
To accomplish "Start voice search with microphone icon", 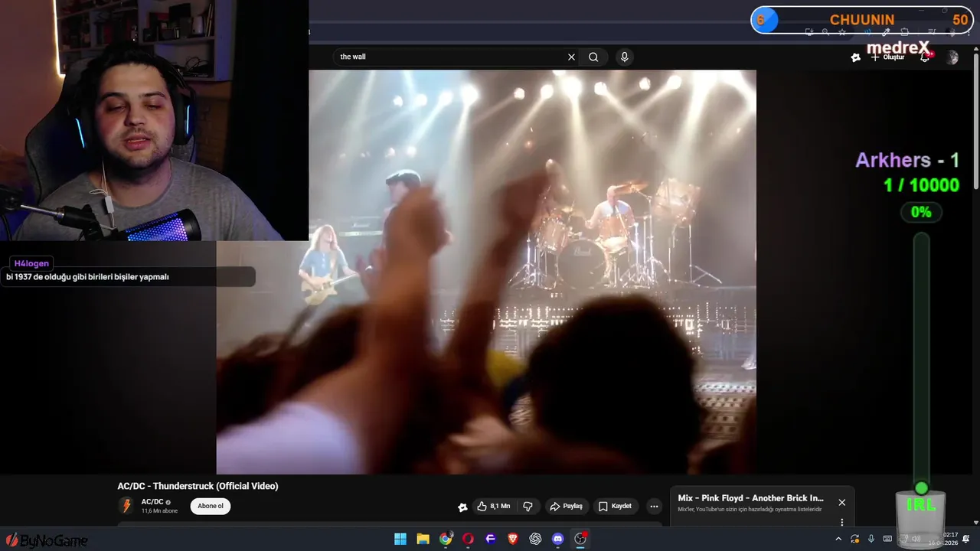I will click(625, 57).
